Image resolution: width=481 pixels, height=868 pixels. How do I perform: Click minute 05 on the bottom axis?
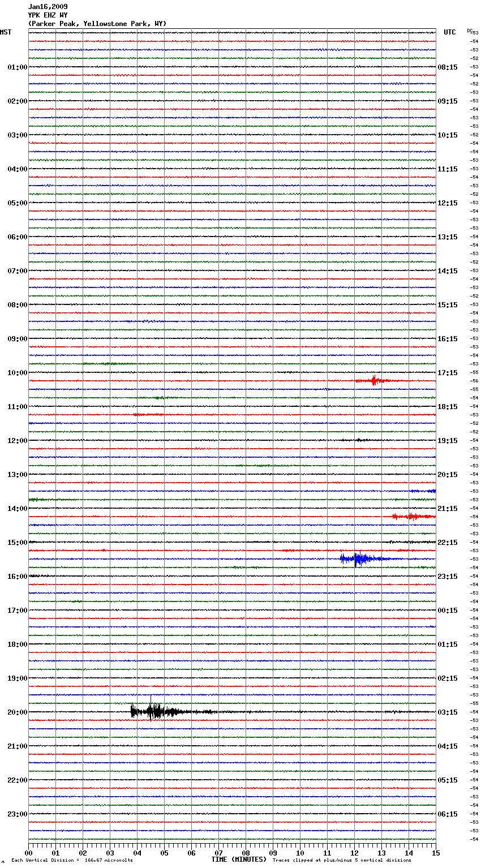164,853
